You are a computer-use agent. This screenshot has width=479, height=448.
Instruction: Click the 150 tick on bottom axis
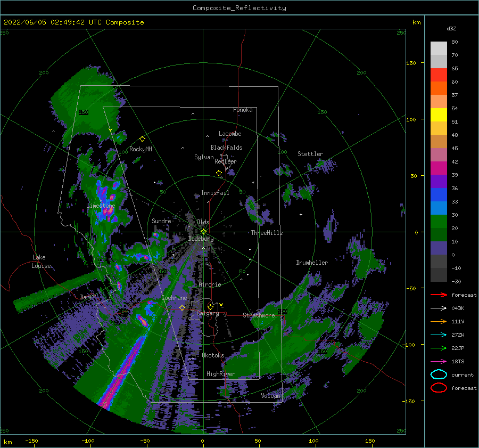370,441
